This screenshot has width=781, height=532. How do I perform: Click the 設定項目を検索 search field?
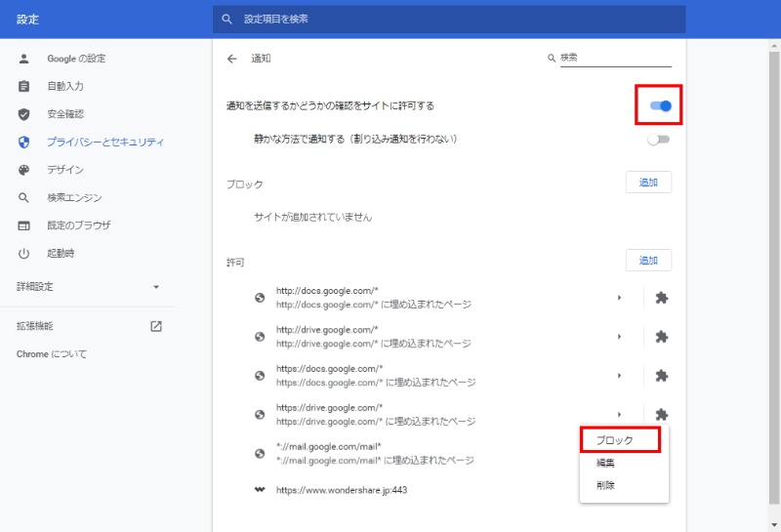point(449,20)
